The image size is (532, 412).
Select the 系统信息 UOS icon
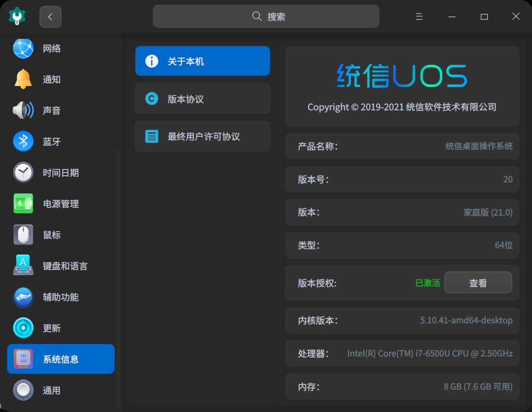click(23, 359)
